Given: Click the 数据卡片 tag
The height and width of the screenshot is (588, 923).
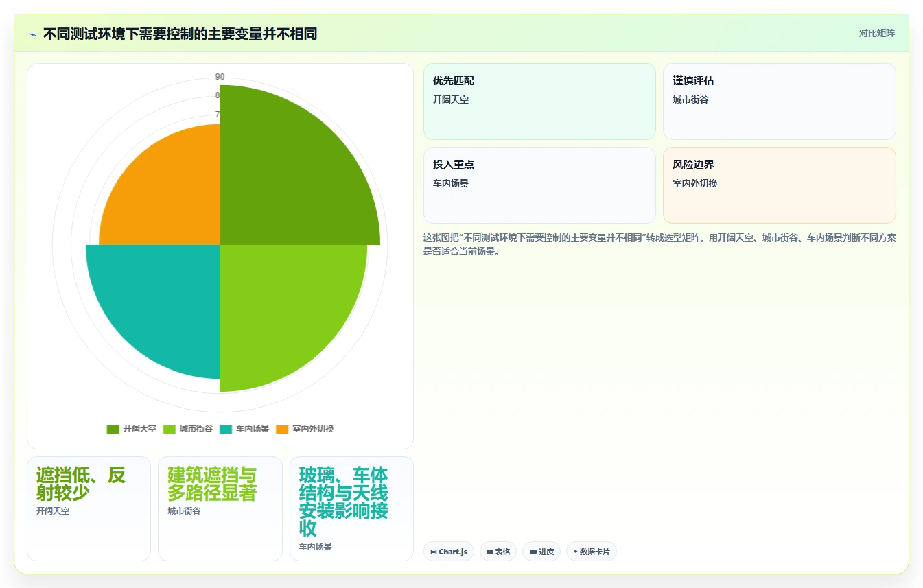Looking at the screenshot, I should [x=592, y=552].
